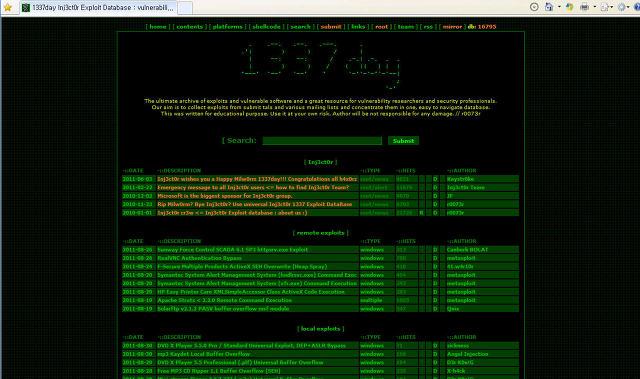Open 'Inj3ct0r cr3w <= Inj3ct0r Exploit database' post
This screenshot has height=379, width=640.
tap(232, 213)
